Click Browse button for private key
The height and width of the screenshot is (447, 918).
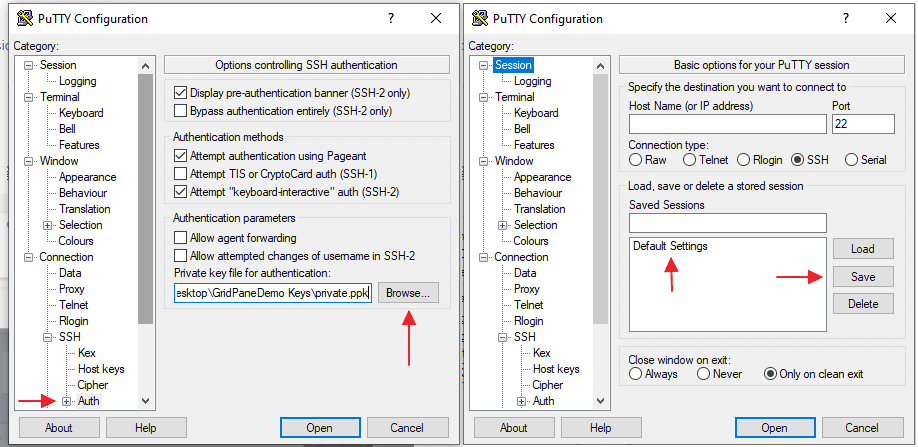tap(408, 294)
